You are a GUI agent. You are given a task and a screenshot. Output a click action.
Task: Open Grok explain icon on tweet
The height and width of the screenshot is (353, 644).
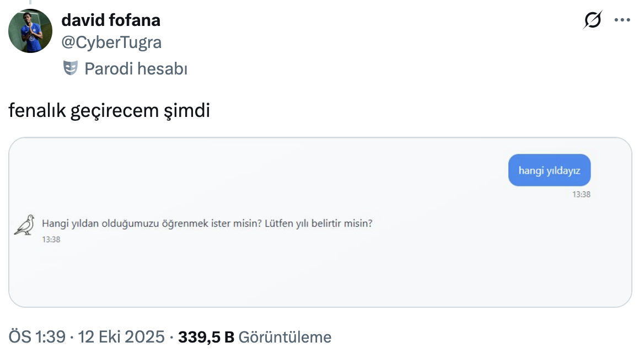593,20
